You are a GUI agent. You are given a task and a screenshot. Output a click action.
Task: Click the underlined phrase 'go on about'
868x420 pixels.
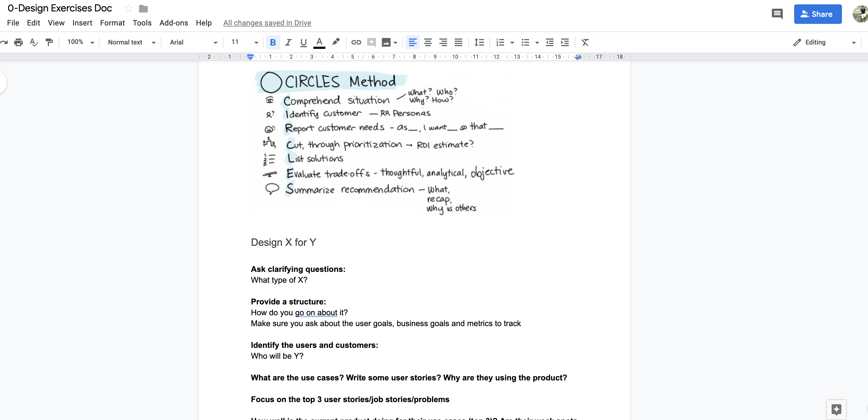316,313
